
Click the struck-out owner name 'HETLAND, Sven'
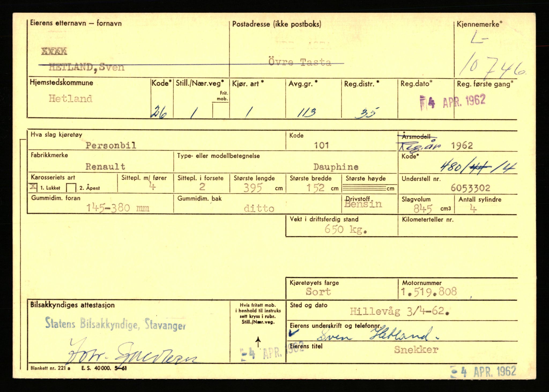click(x=87, y=67)
